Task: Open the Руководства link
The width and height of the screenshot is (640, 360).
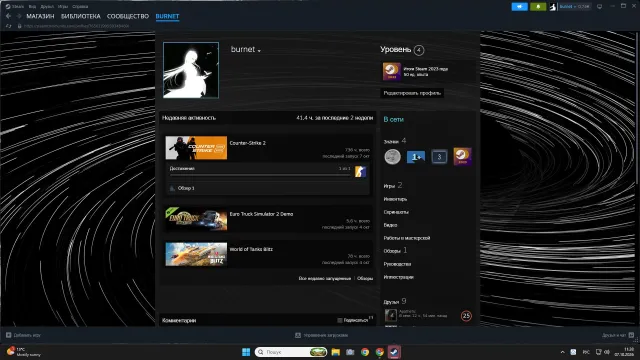Action: [397, 264]
